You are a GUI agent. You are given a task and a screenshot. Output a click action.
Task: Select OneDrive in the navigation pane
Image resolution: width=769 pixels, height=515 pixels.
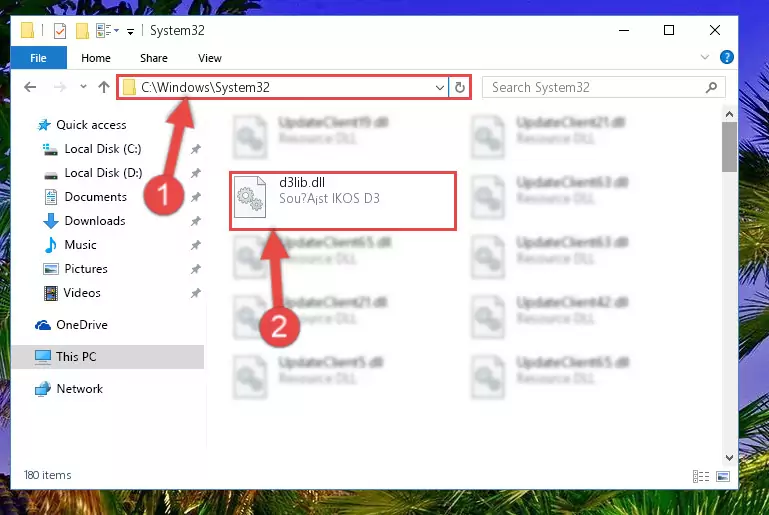(81, 325)
